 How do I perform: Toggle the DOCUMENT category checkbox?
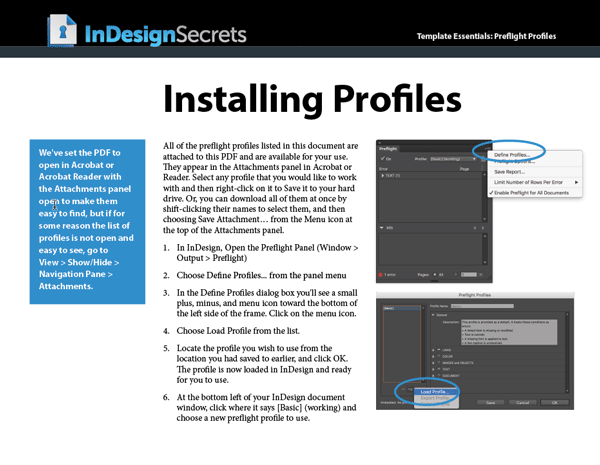tap(439, 375)
